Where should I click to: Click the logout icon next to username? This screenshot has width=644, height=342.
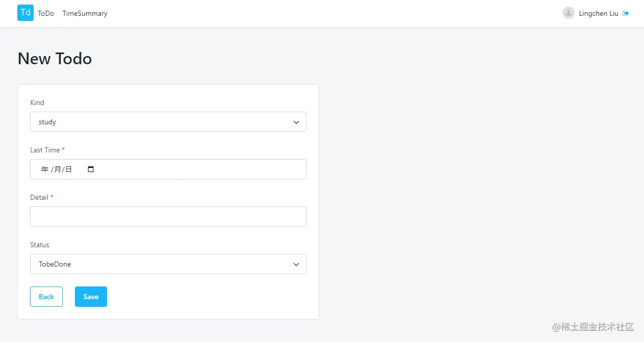626,13
